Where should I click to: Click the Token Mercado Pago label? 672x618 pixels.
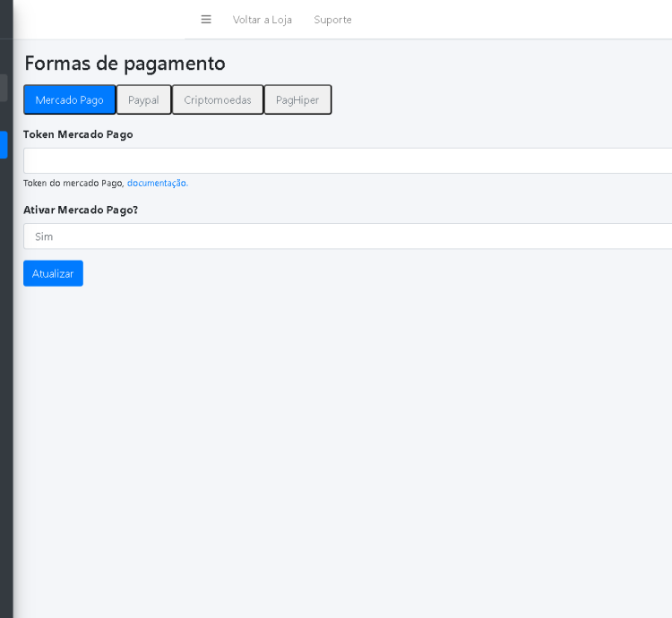pos(78,134)
